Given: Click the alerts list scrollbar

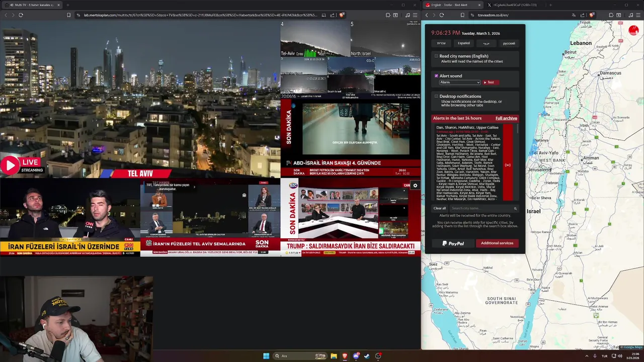Looking at the screenshot, I should [x=517, y=130].
